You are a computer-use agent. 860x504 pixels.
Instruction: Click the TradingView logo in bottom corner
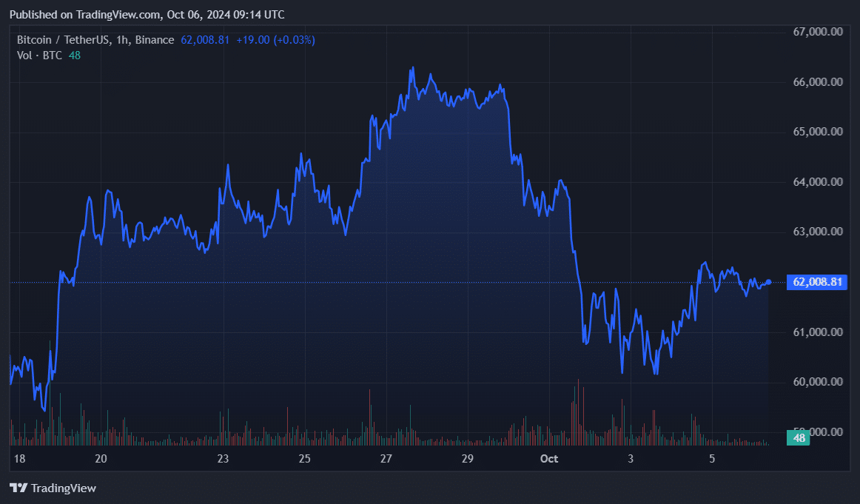(53, 488)
